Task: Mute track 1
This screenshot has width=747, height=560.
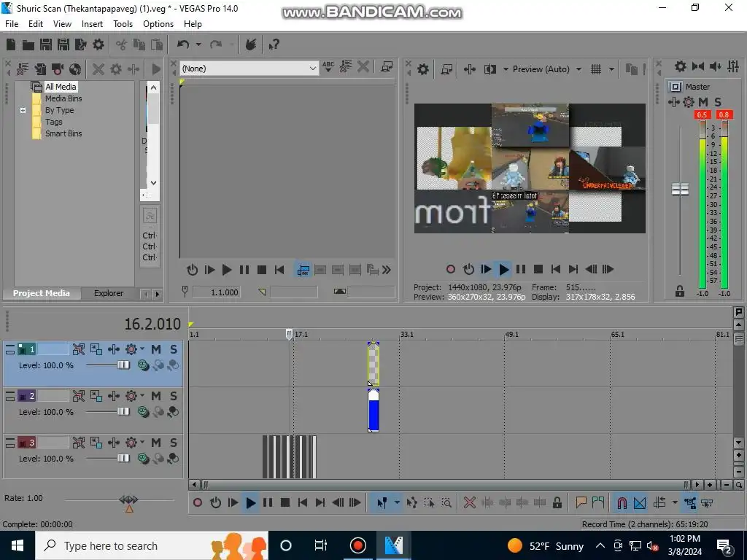Action: (156, 349)
